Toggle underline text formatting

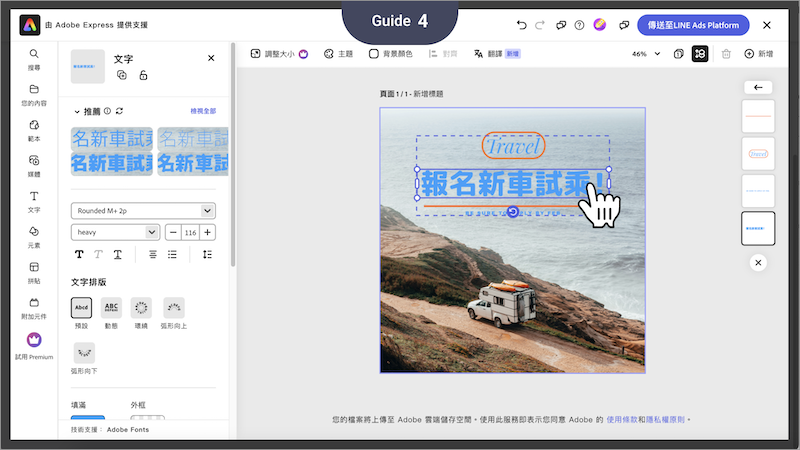coord(117,255)
